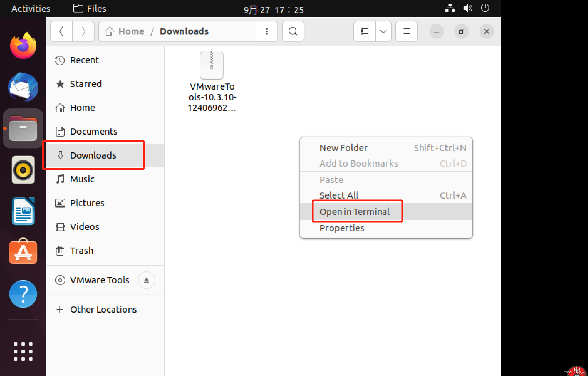The image size is (588, 376).
Task: Select New Folder from context menu
Action: [343, 147]
